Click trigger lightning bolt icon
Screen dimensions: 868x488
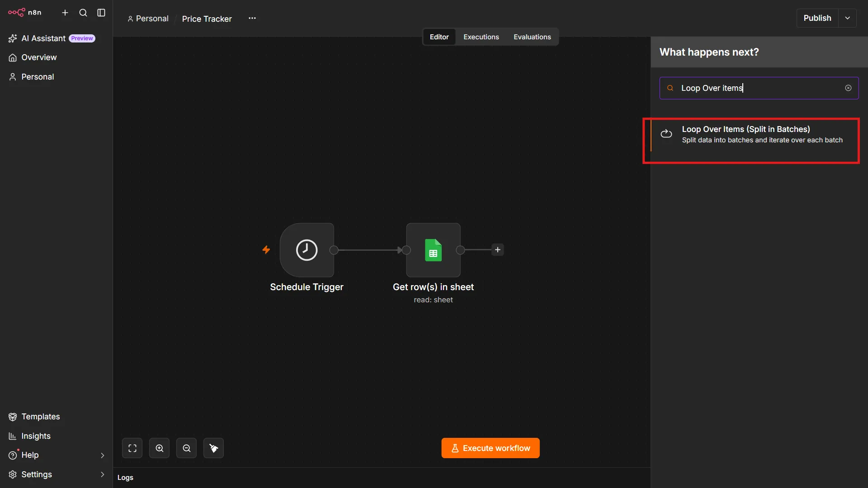[x=266, y=249]
